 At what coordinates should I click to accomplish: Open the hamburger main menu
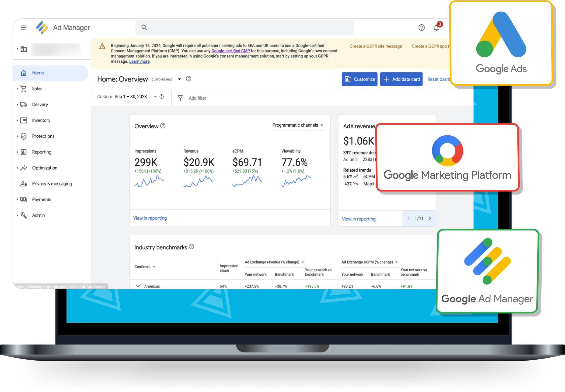pos(23,27)
